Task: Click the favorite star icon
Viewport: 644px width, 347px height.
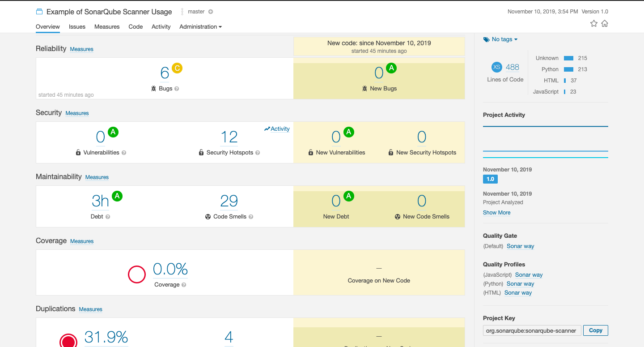Action: click(x=594, y=23)
